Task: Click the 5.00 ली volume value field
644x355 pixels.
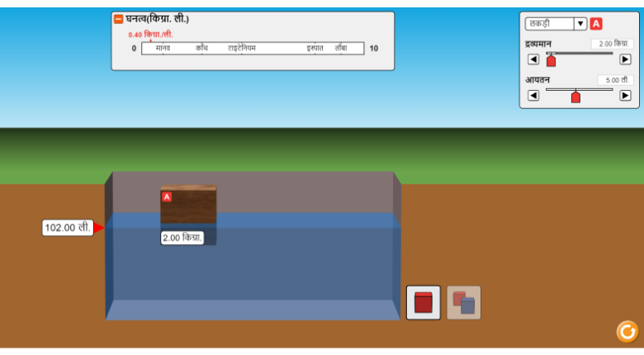Action: click(614, 80)
